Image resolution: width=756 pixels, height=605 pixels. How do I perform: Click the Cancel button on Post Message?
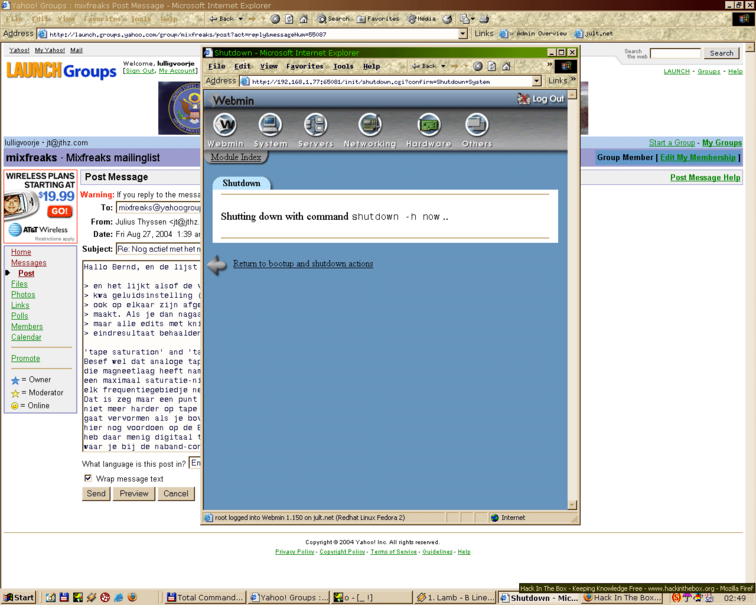click(x=176, y=494)
